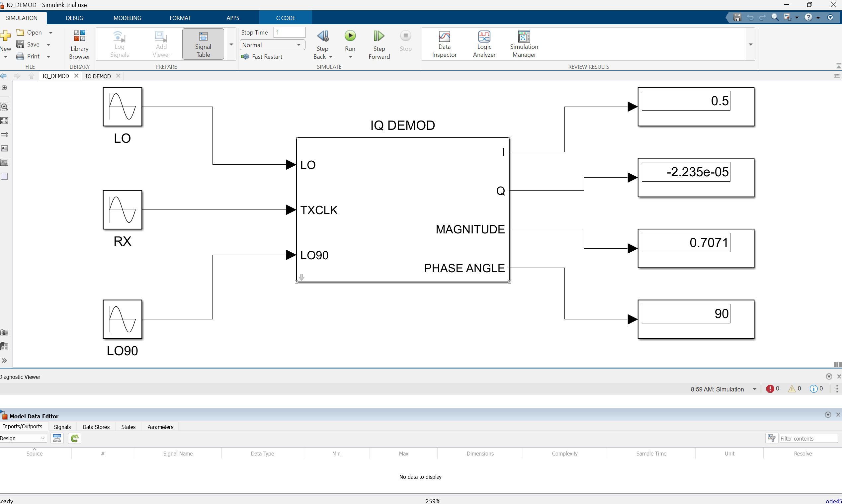Click the Filter contents field

click(x=808, y=439)
